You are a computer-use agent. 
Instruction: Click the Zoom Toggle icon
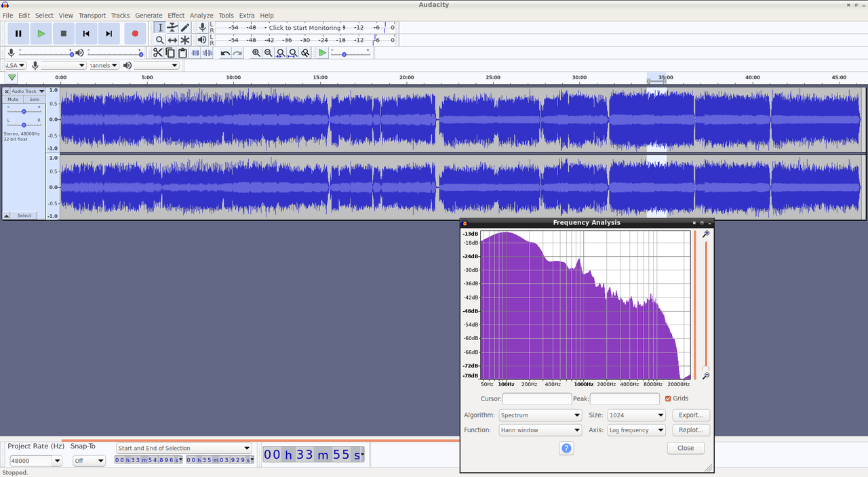[306, 53]
